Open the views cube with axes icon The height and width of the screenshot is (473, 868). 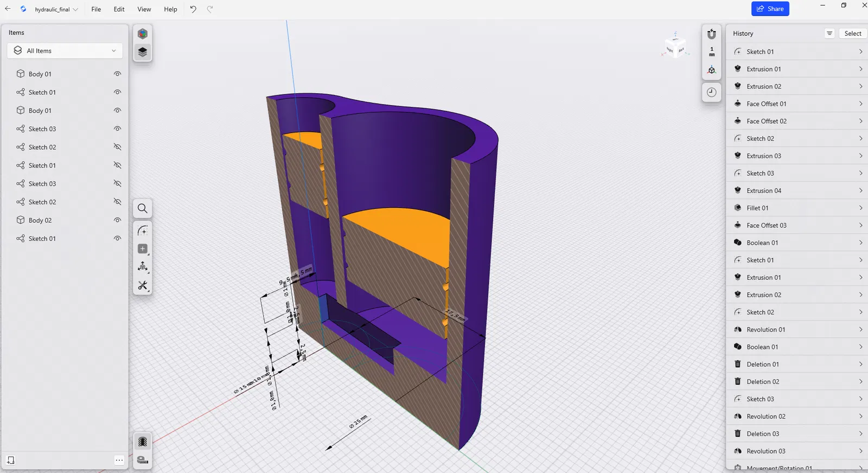coord(712,70)
